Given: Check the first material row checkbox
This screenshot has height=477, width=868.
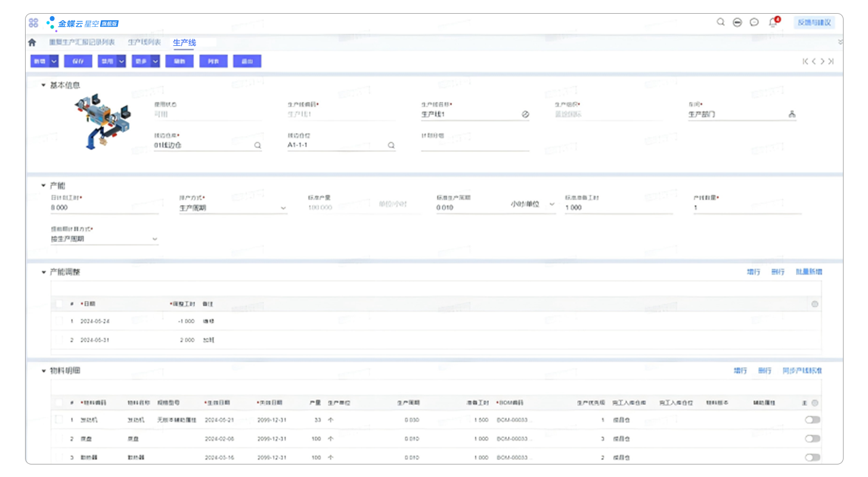Looking at the screenshot, I should [59, 420].
